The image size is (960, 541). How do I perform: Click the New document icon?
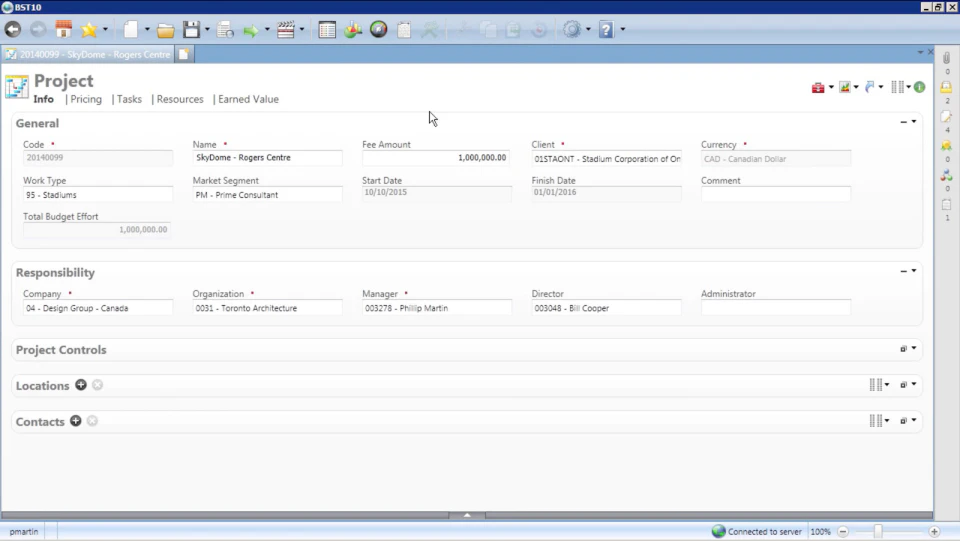point(131,29)
